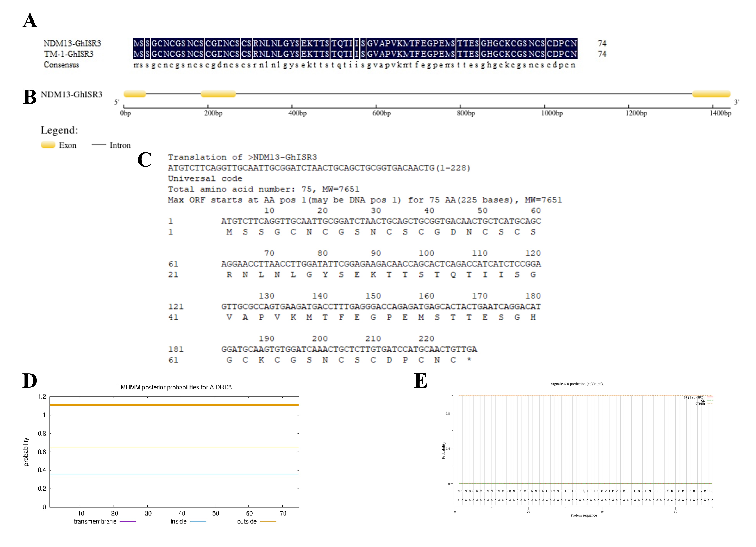Click the TMHMM posterior probabilities plot title
This screenshot has width=756, height=547.
pyautogui.click(x=174, y=387)
